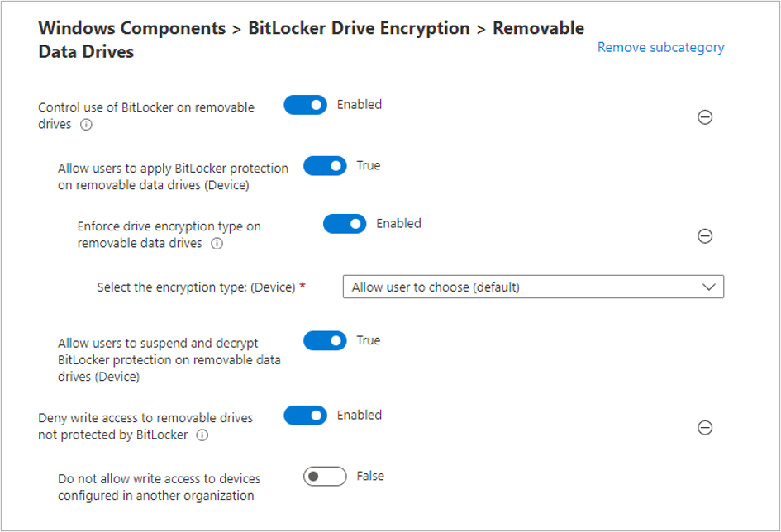Remove the Control use of BitLocker setting
The image size is (781, 532).
[705, 117]
